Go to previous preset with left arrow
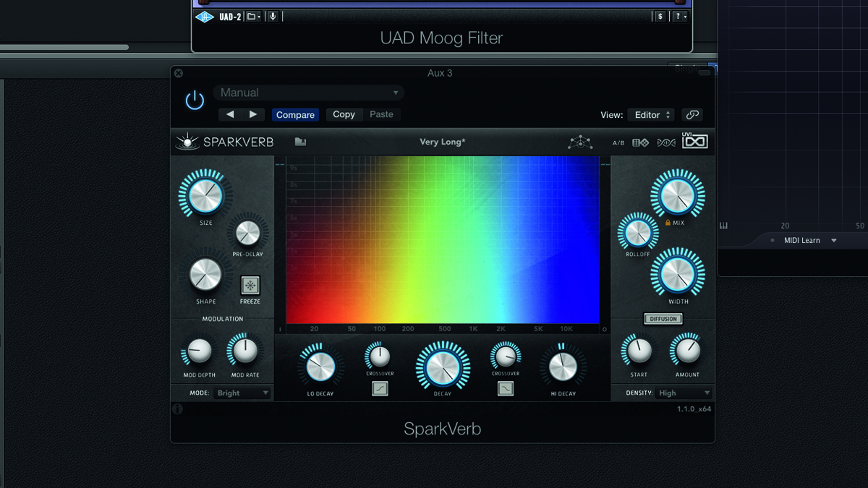 click(x=230, y=114)
